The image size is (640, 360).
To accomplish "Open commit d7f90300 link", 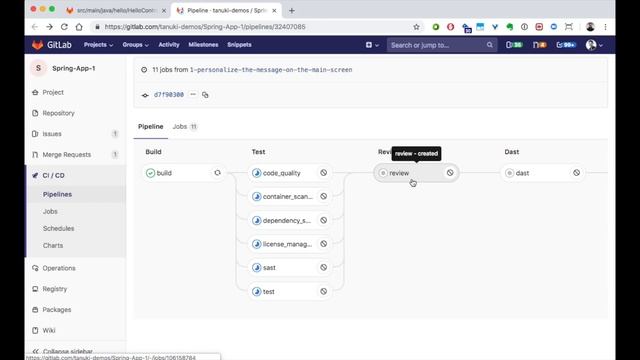I will tap(169, 95).
